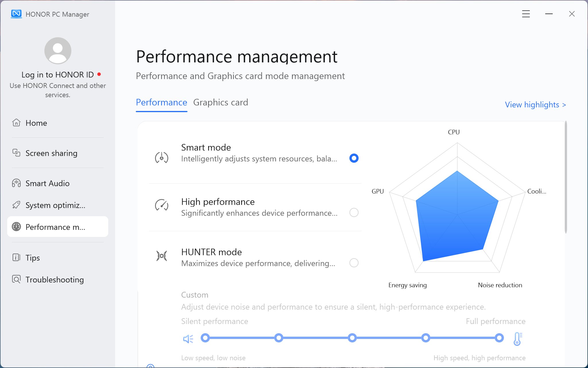
Task: Open the Tips info icon
Action: pos(16,257)
